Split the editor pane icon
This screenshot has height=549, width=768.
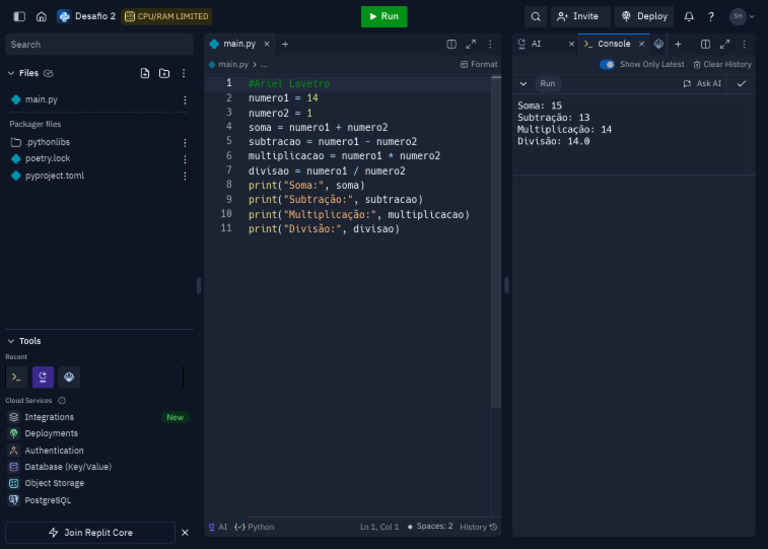452,45
